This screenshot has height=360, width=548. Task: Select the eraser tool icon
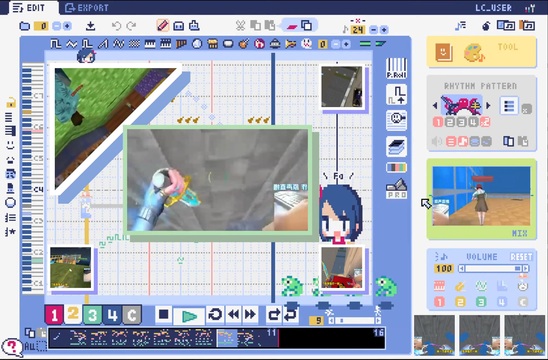pos(291,26)
